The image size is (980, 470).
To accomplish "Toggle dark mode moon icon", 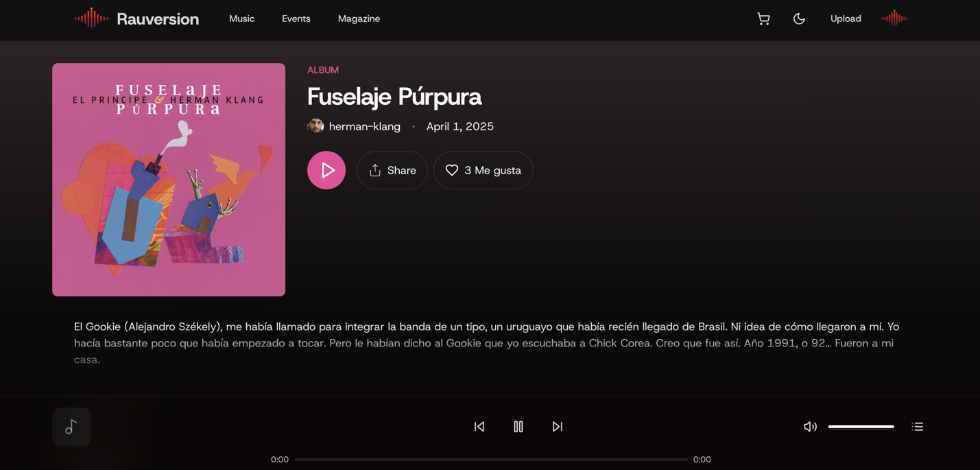I will coord(799,19).
